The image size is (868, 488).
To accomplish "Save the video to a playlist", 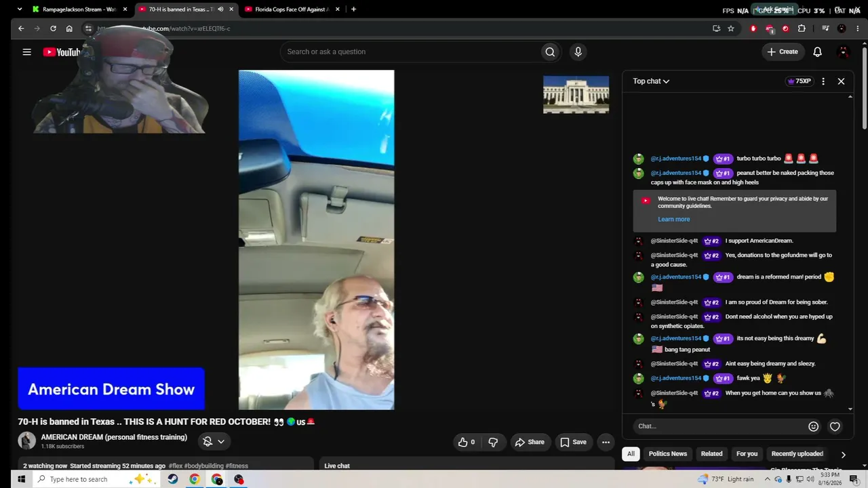I will point(573,442).
